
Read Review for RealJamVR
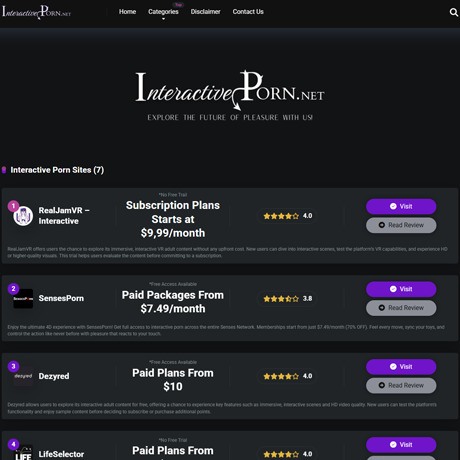[401, 225]
